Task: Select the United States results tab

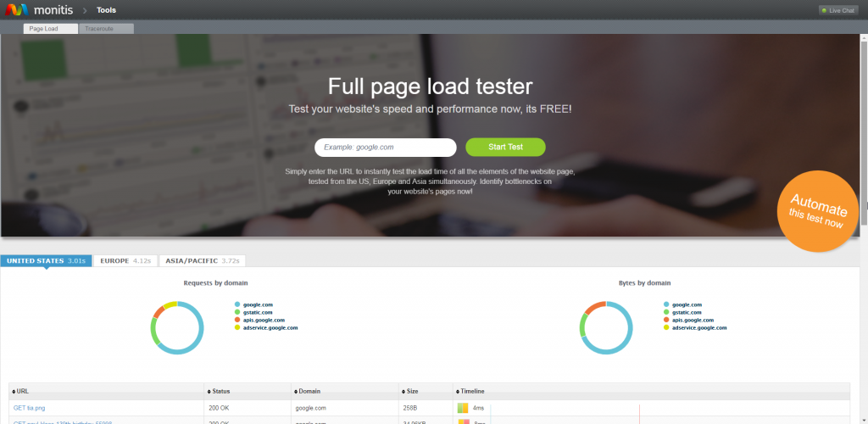Action: [46, 261]
